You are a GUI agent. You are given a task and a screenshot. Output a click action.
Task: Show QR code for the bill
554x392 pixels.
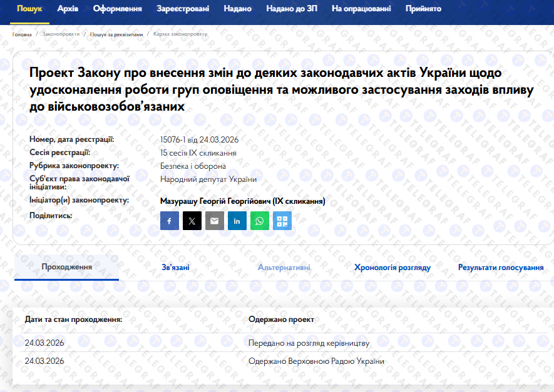pyautogui.click(x=282, y=221)
